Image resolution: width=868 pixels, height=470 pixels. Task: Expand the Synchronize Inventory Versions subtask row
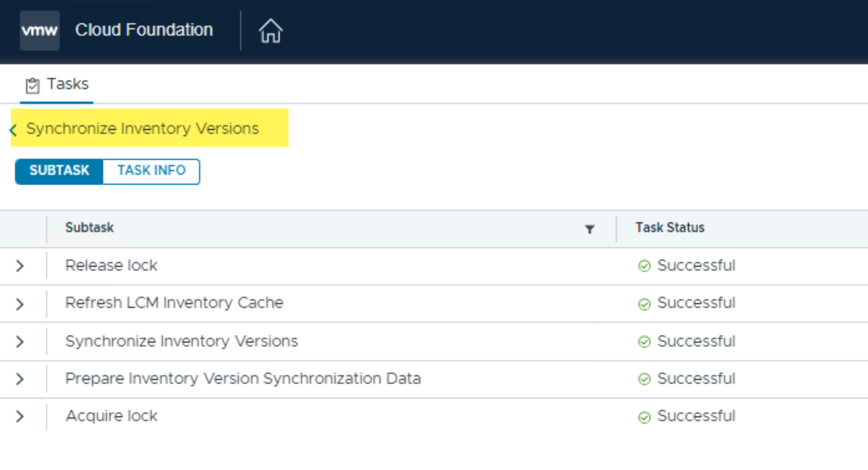pos(20,342)
